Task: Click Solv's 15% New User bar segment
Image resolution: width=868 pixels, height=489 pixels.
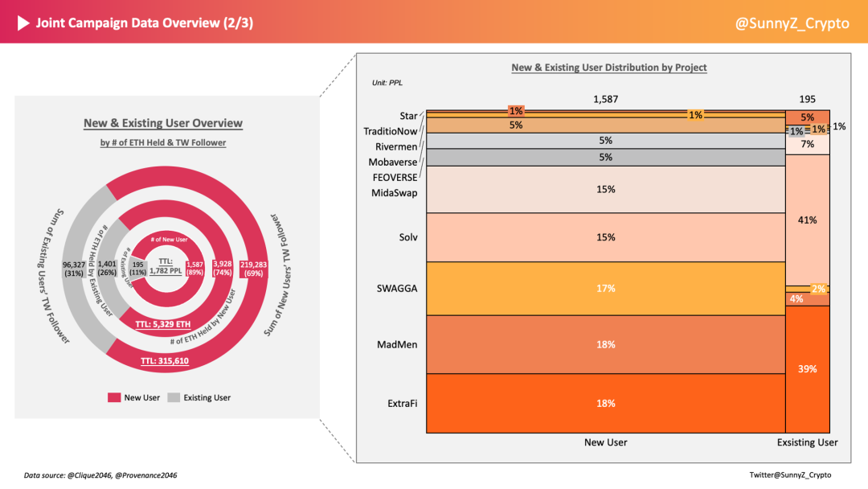Action: pyautogui.click(x=606, y=237)
